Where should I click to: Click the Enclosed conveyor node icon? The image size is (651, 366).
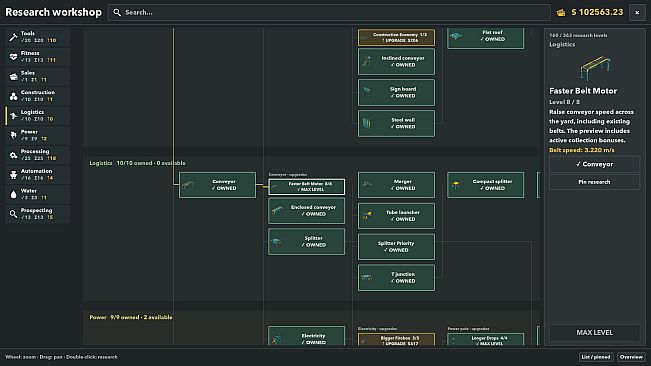277,211
